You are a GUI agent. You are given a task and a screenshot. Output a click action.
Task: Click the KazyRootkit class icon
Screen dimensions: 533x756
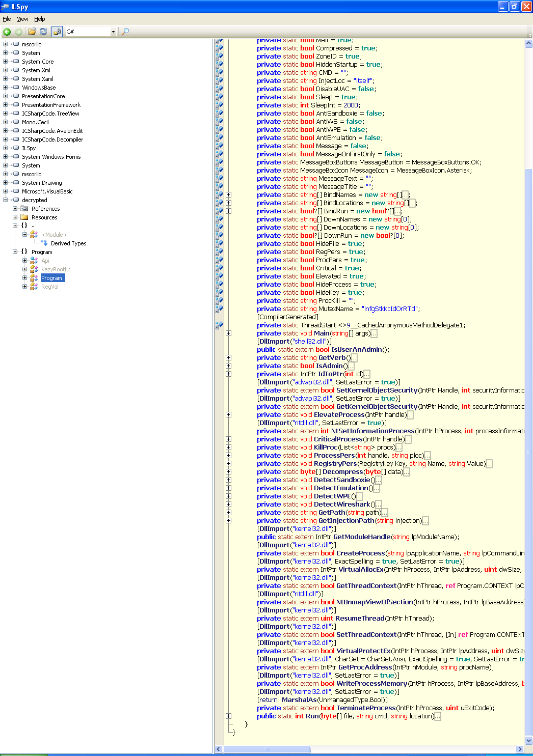click(x=34, y=269)
